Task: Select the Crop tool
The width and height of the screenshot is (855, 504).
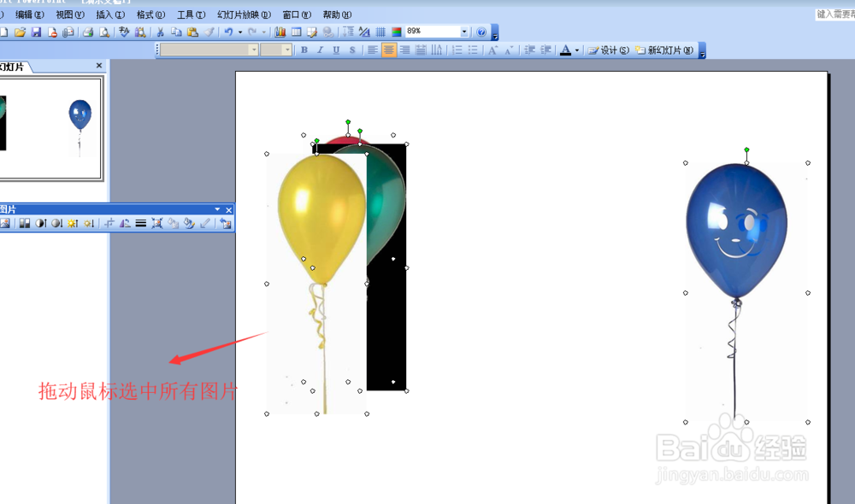Action: click(x=109, y=224)
